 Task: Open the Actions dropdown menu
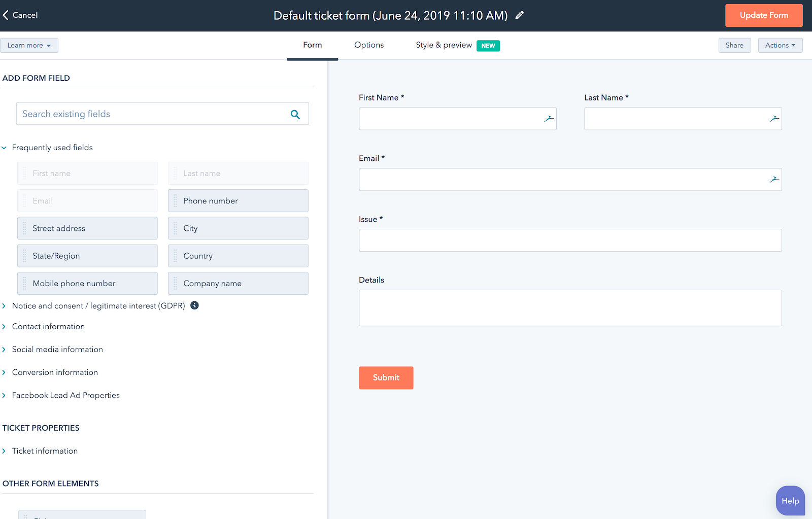[780, 45]
